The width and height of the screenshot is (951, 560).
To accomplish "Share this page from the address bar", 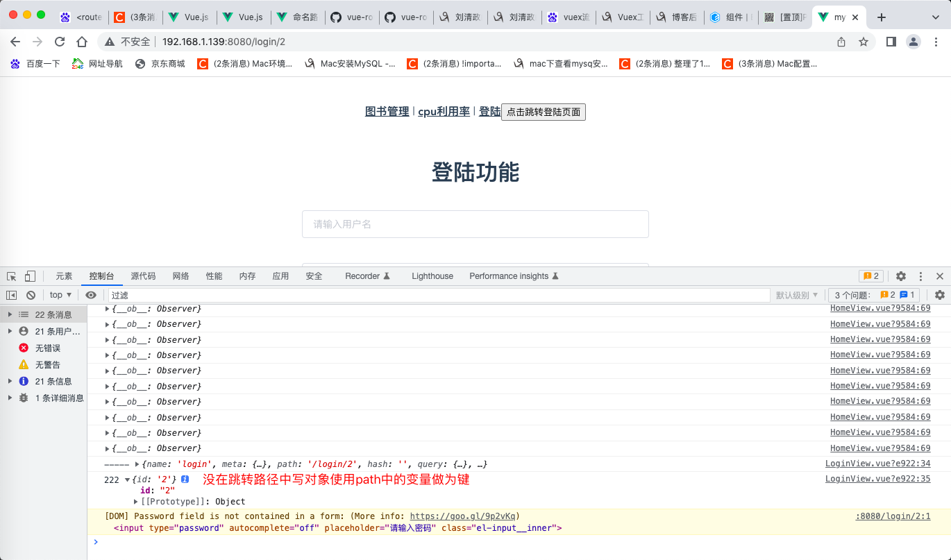I will 841,42.
